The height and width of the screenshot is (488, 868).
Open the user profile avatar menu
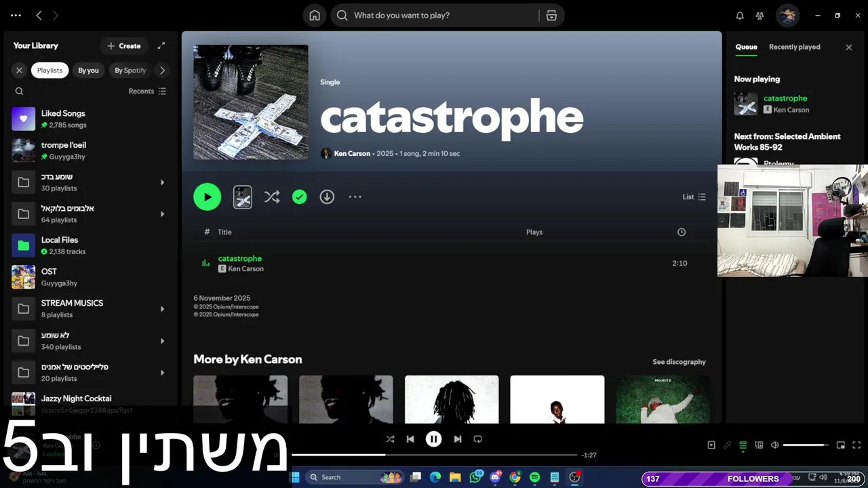(x=787, y=16)
